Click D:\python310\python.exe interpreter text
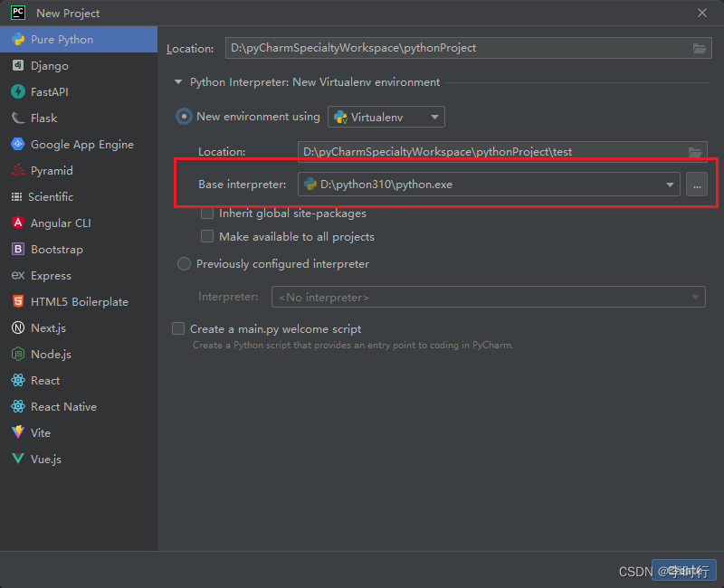Viewport: 724px width, 588px height. coord(386,185)
